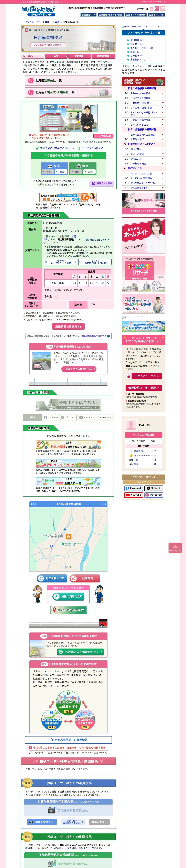Open the 金融用語辞典 sidebar banner
Screen dimensions: 186x868
tap(144, 203)
